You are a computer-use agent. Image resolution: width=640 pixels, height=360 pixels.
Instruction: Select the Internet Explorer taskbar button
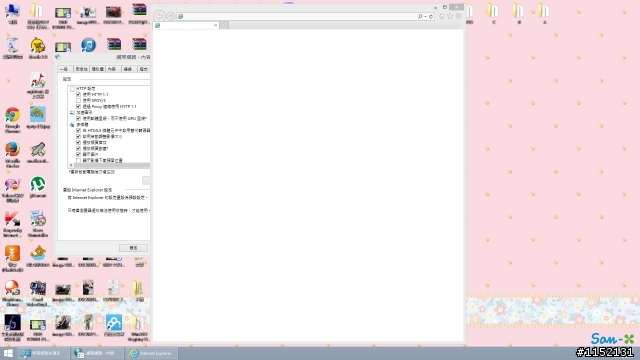click(151, 353)
